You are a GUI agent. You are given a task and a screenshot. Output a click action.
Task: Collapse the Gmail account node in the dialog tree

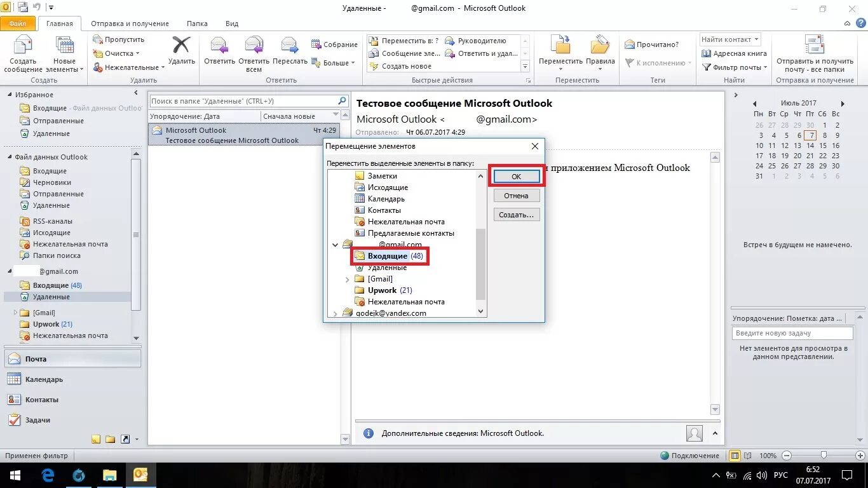336,245
